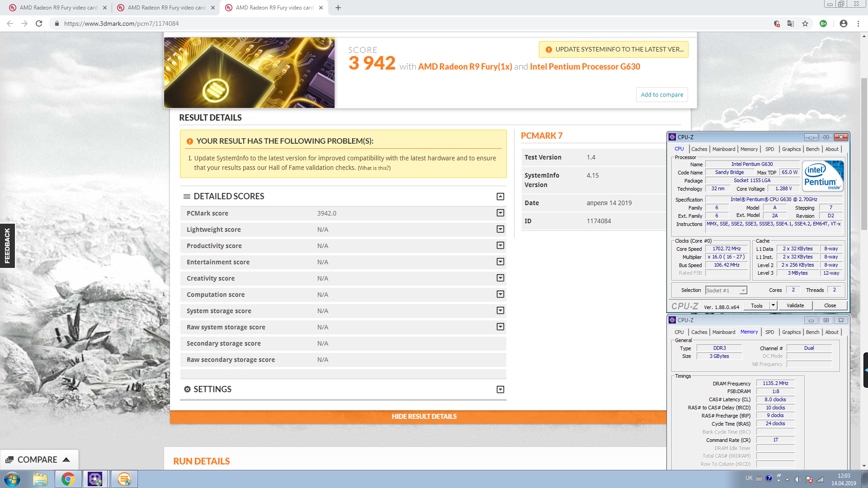Click the Detailed Scores list icon

(187, 196)
